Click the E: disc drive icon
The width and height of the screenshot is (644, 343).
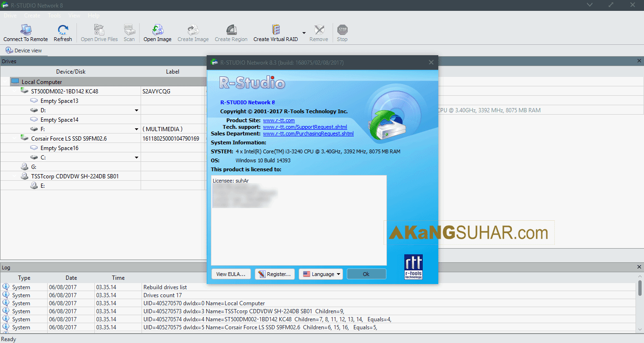click(34, 185)
